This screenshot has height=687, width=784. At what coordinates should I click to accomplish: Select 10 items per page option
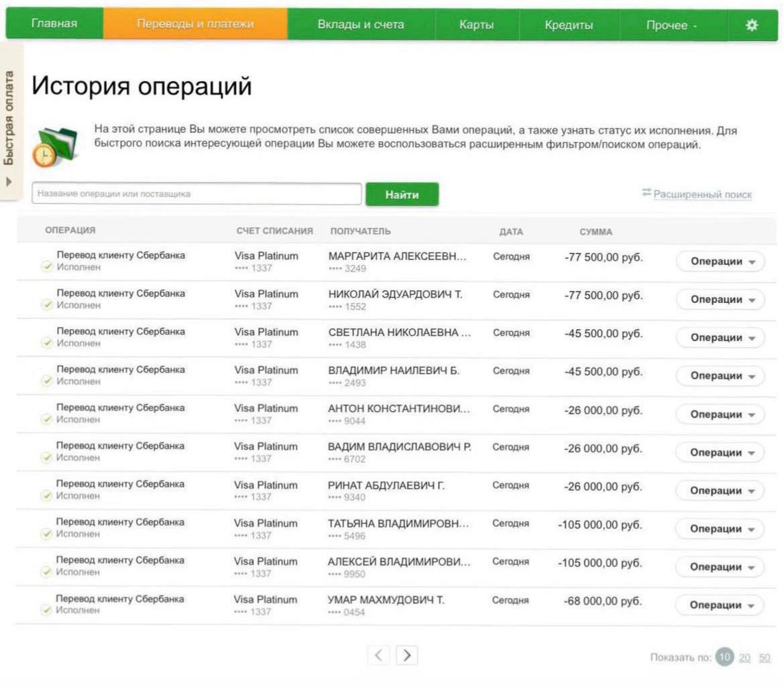click(x=724, y=657)
